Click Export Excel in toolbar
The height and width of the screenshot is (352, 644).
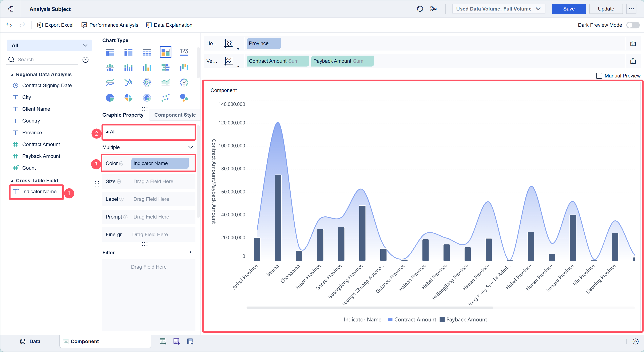click(55, 25)
